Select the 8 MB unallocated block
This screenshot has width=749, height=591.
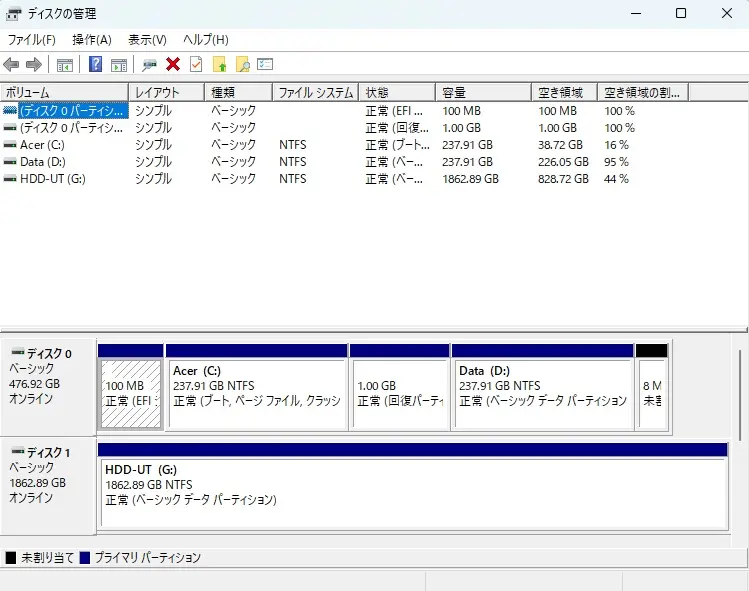pos(652,387)
